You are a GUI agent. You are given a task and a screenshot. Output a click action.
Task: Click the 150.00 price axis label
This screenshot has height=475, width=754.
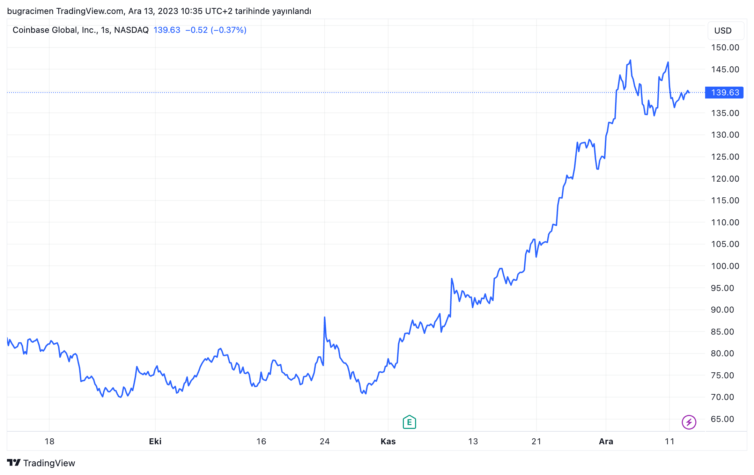[x=724, y=48]
